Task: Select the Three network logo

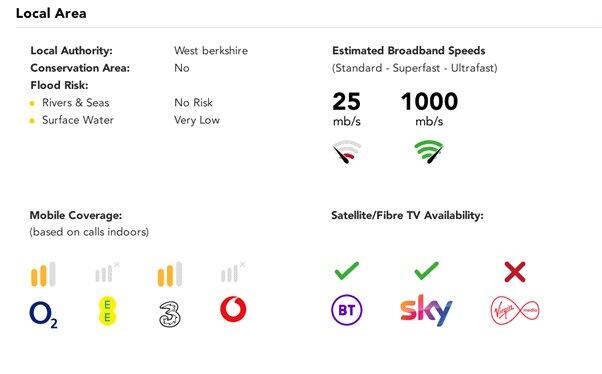Action: 170,314
